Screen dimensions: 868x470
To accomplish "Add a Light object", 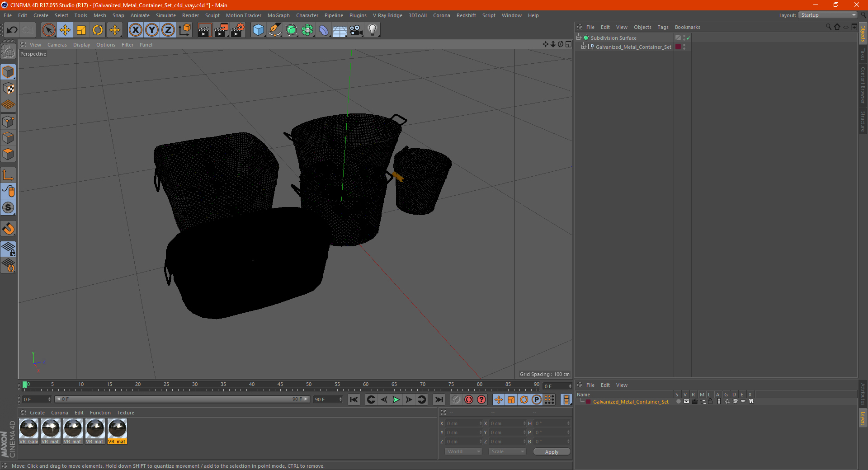I will point(373,30).
